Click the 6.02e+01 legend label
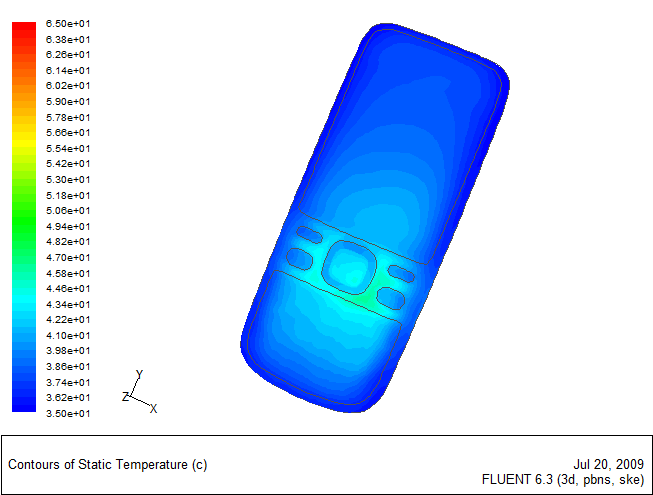Viewport: 653px width, 495px height. click(x=68, y=85)
